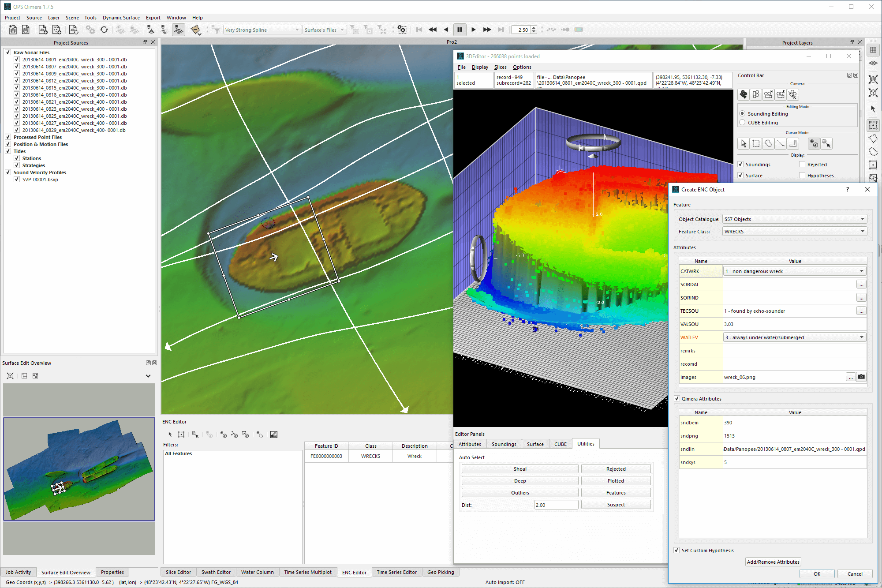Screen dimensions: 882x588
Task: Enable the Rejected display checkbox
Action: (802, 164)
